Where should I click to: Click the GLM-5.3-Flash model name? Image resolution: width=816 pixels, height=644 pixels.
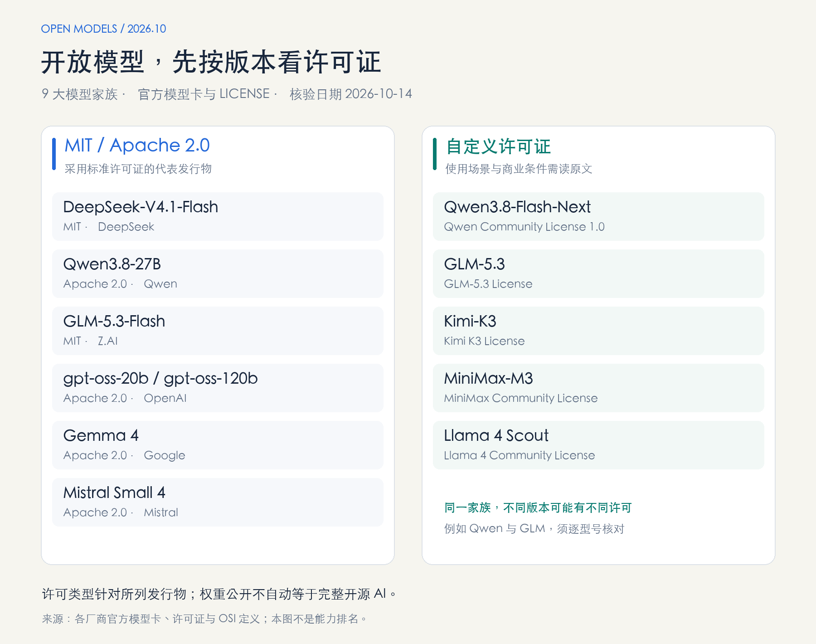(114, 321)
